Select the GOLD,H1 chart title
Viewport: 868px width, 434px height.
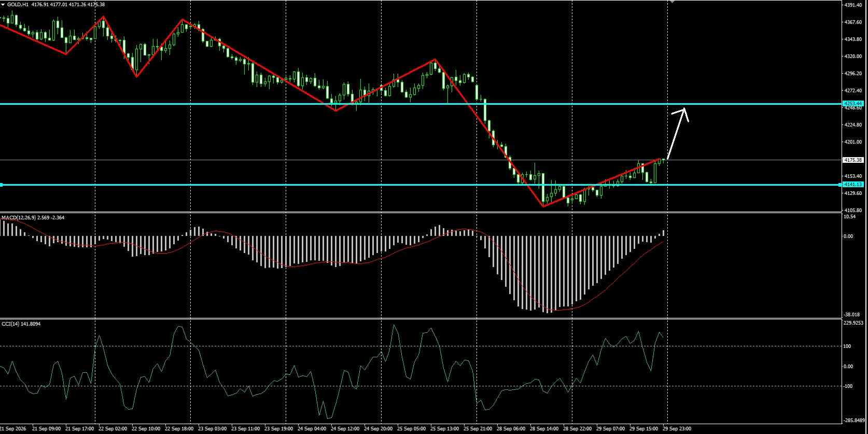pos(18,4)
